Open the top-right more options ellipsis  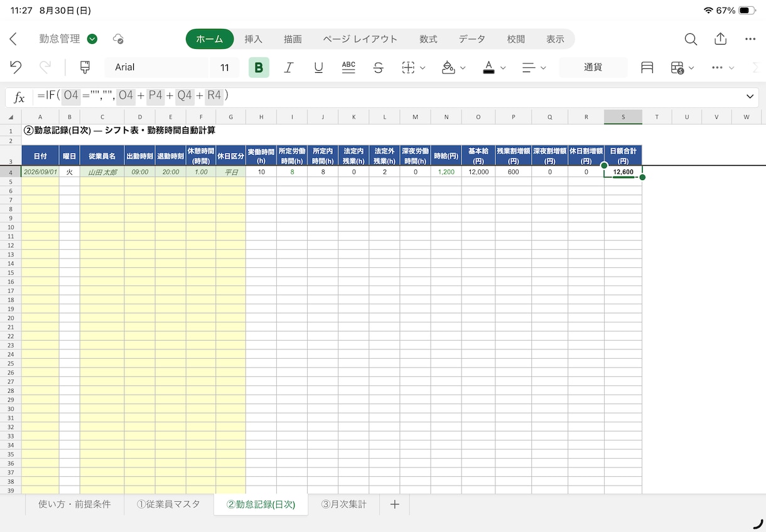coord(750,39)
